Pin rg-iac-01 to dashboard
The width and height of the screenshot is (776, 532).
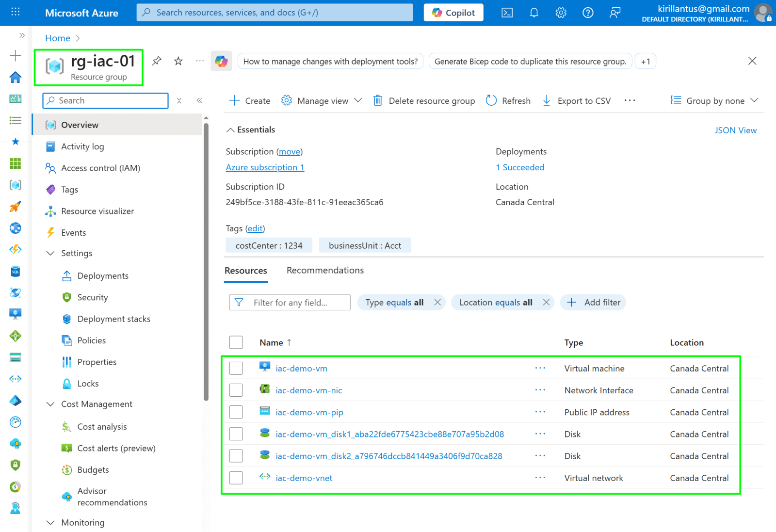[157, 61]
